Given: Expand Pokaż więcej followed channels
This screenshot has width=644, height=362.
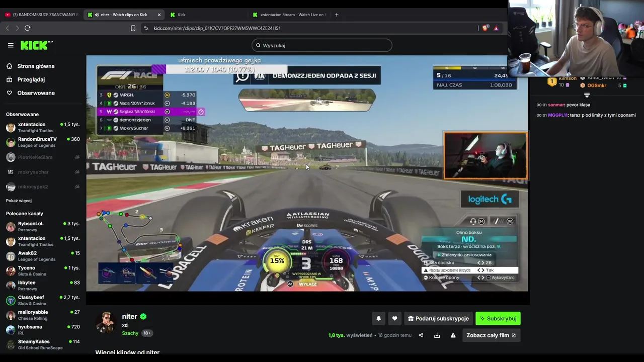Looking at the screenshot, I should 19,201.
